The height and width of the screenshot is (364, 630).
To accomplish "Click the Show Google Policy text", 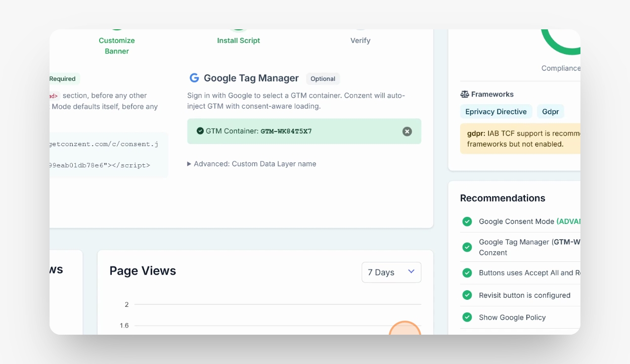I will (512, 317).
